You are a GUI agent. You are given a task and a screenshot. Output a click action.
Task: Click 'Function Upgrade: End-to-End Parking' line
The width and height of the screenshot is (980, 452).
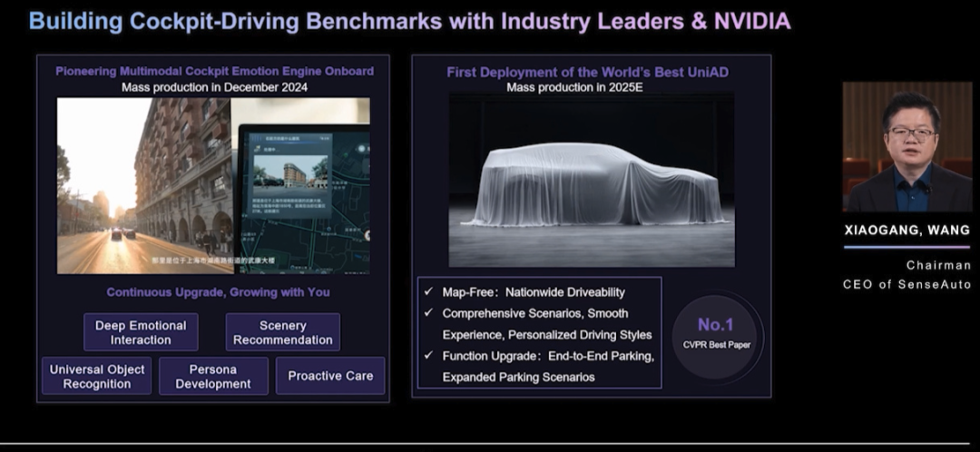tap(548, 356)
